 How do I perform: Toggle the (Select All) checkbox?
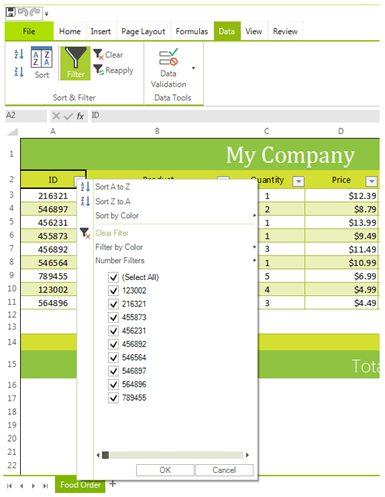(x=113, y=277)
